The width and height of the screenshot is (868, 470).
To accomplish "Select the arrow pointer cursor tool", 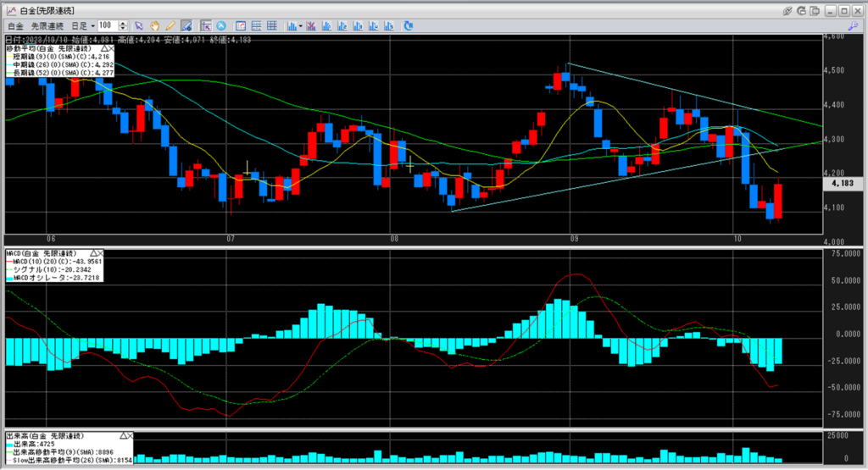I will 139,26.
